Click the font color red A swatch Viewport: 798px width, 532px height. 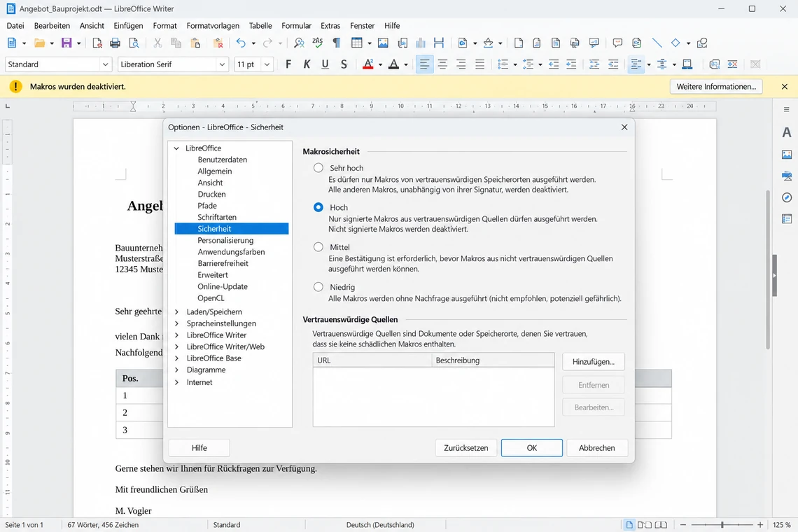(367, 64)
